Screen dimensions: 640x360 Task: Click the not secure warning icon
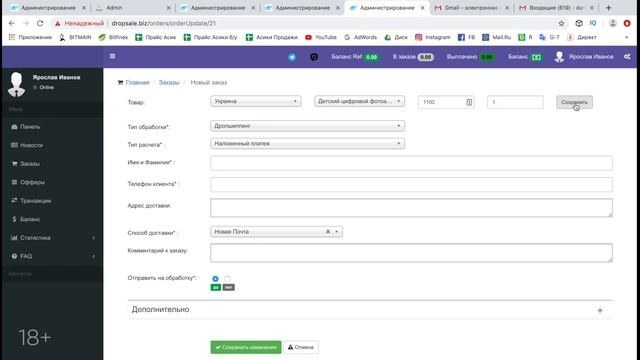coord(58,23)
